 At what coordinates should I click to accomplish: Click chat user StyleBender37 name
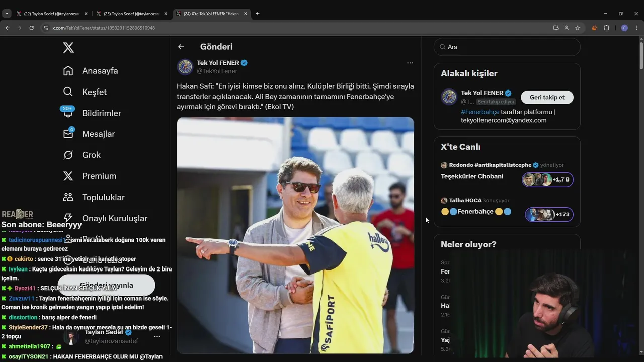(28, 327)
